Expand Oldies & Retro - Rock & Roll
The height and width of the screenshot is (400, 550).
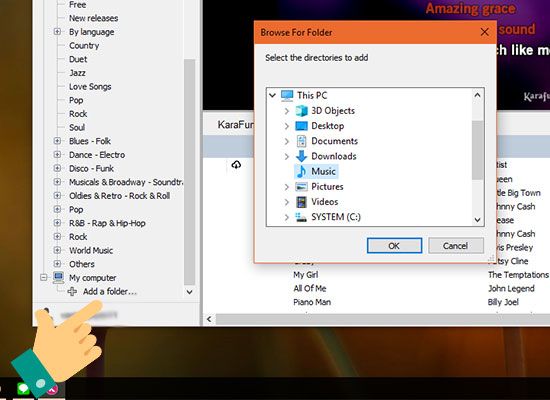tap(57, 196)
